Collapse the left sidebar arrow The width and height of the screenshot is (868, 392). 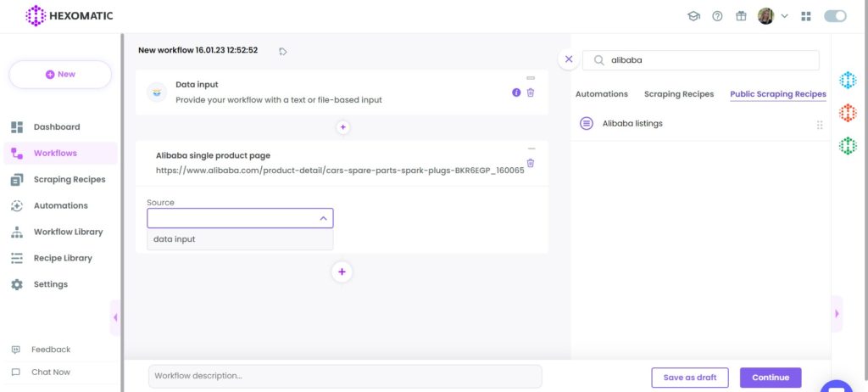pos(115,317)
